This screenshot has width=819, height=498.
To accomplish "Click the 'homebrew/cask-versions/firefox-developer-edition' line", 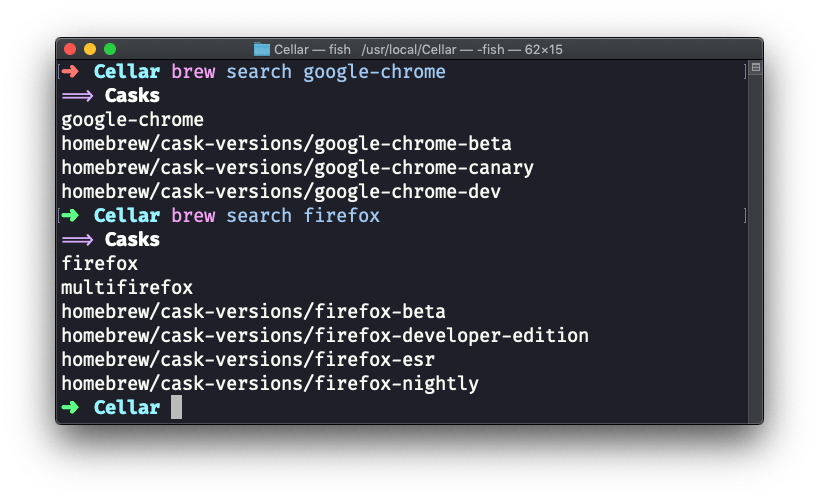I will coord(325,336).
